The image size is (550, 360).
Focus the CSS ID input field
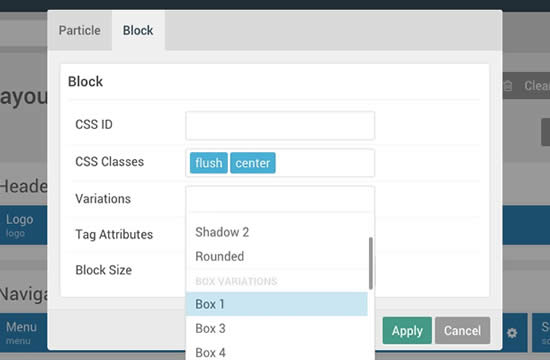280,125
